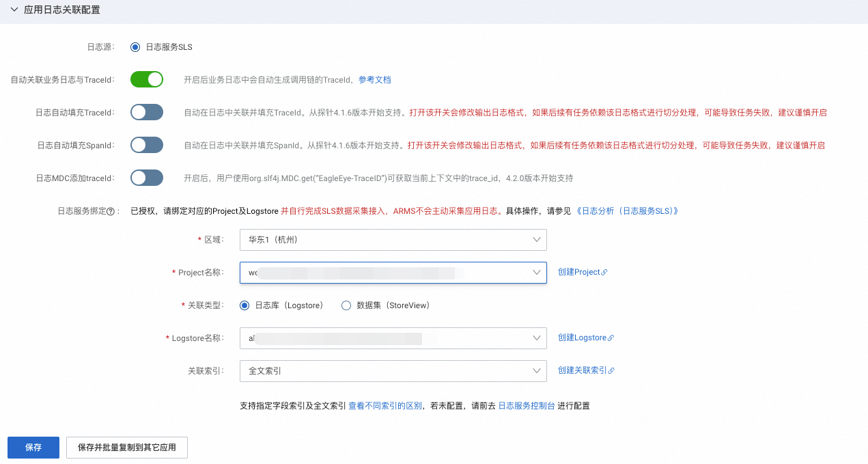Choose the 数据集（StoreView） radio option
Screen dimensions: 868x464
346,305
